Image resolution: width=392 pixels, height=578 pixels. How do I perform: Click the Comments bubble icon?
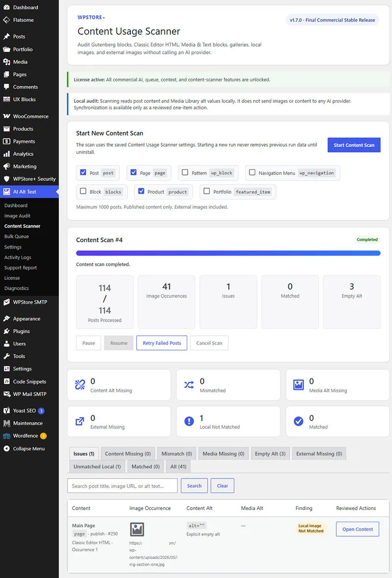coord(7,87)
